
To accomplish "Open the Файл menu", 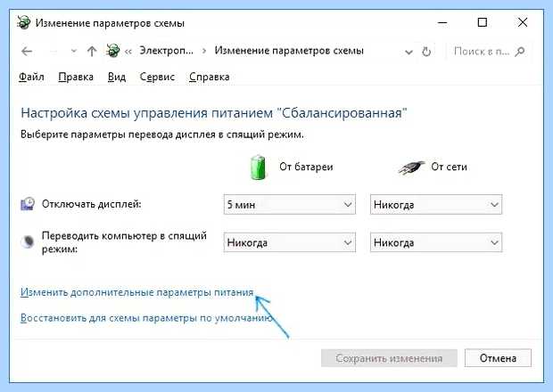I will click(31, 77).
